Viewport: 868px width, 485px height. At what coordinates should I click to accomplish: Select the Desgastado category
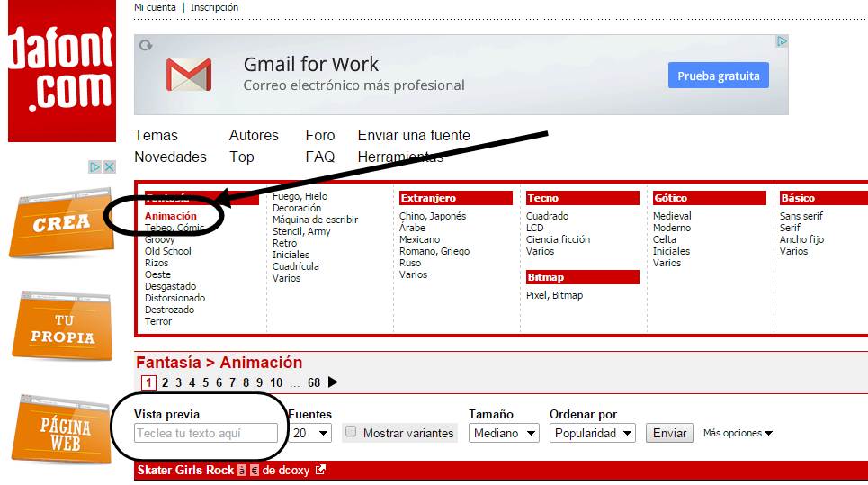coord(171,286)
